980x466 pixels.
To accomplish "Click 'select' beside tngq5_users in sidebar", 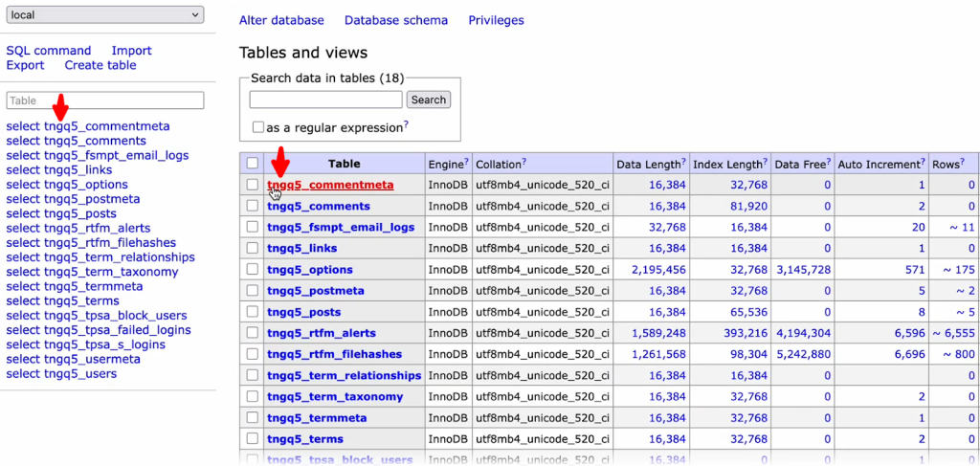I will 23,374.
